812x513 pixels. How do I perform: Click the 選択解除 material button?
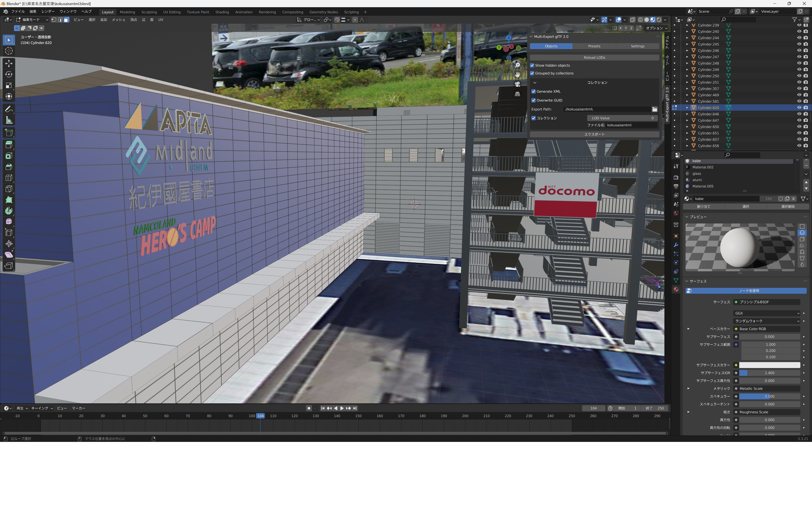pyautogui.click(x=788, y=207)
